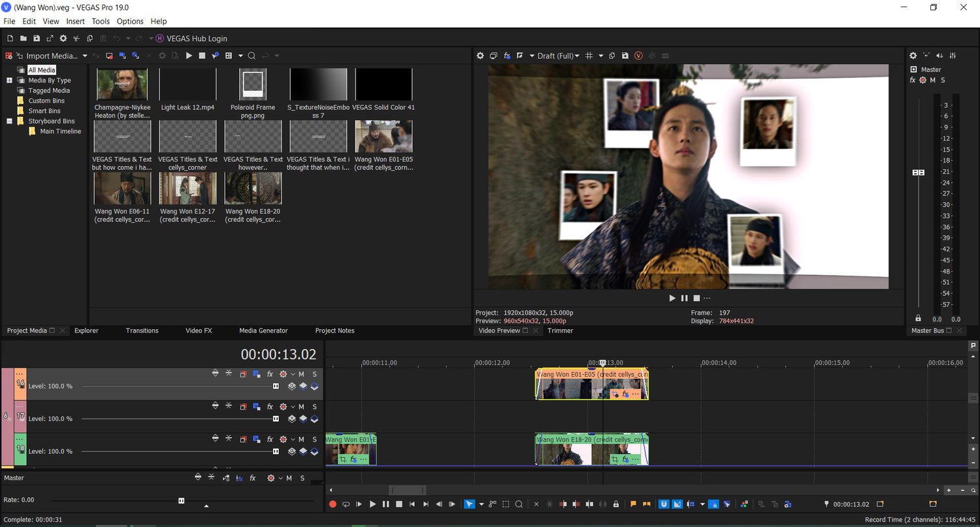Click the Search media magnifier icon
Viewport: 980px width, 527px height.
click(x=252, y=56)
